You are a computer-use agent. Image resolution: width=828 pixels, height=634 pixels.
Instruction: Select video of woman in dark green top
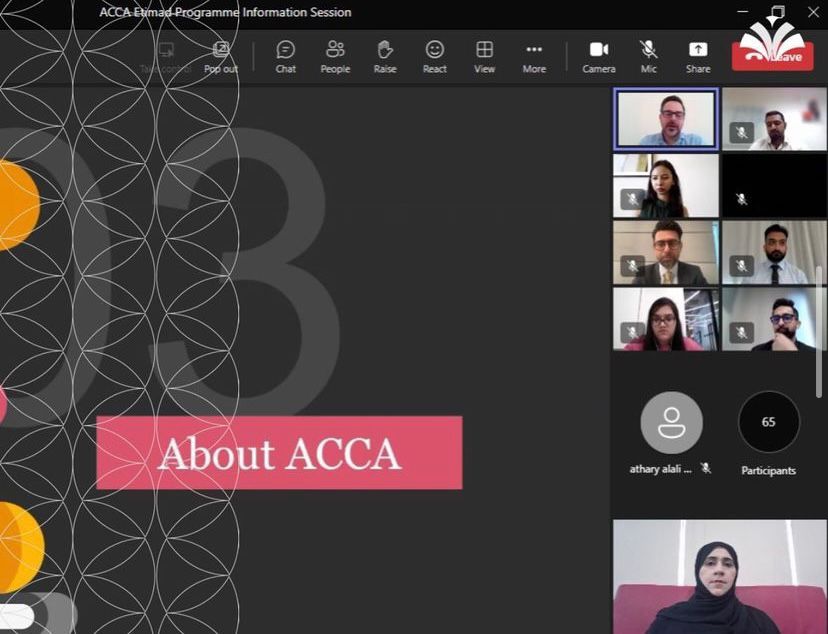[x=666, y=186]
